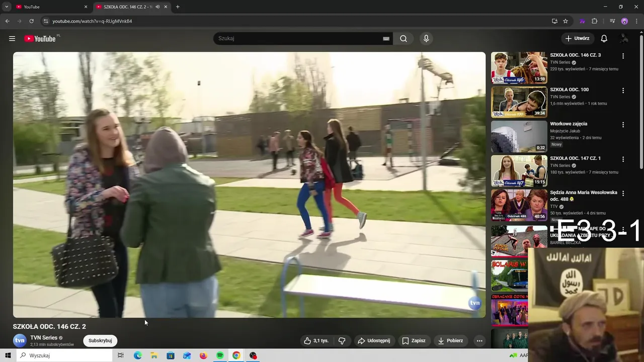Open options menu for Wtorkowe zajęcia
This screenshot has width=644, height=362.
pyautogui.click(x=623, y=125)
